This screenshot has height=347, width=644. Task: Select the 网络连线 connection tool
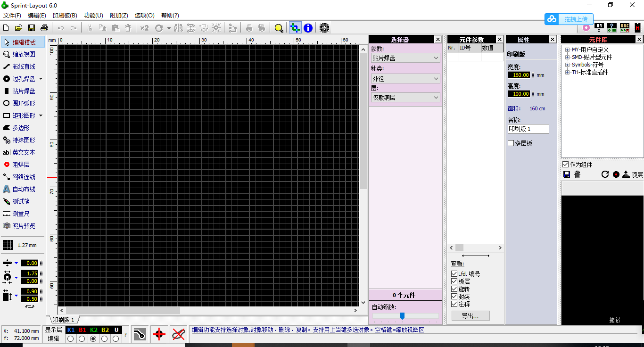click(x=23, y=177)
